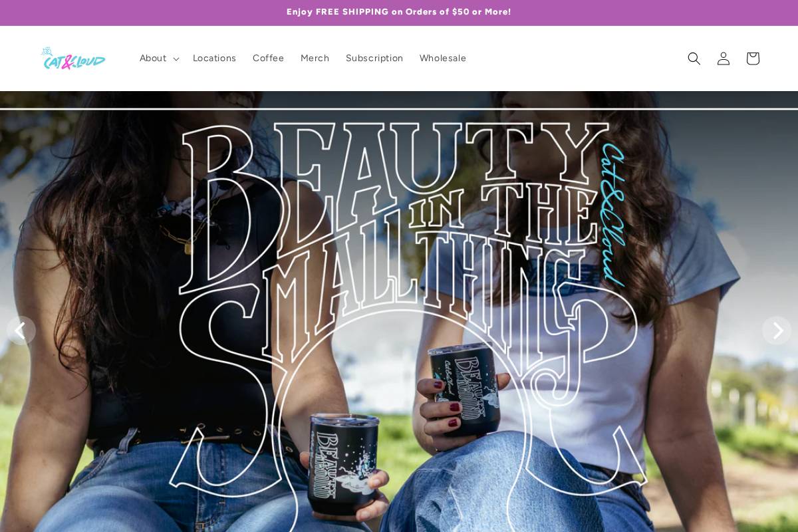Open the About dropdown menu

(x=159, y=59)
